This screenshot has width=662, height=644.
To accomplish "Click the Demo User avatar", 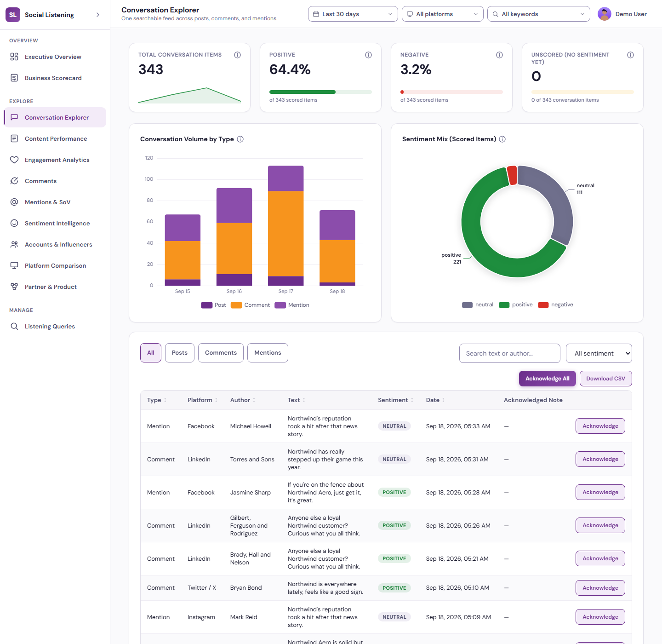I will click(604, 14).
